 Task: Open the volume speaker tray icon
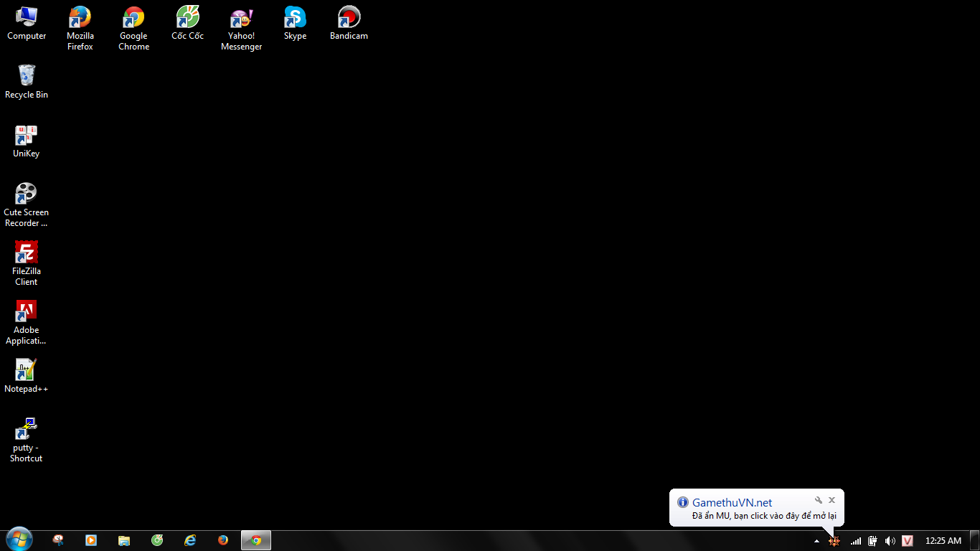point(890,541)
